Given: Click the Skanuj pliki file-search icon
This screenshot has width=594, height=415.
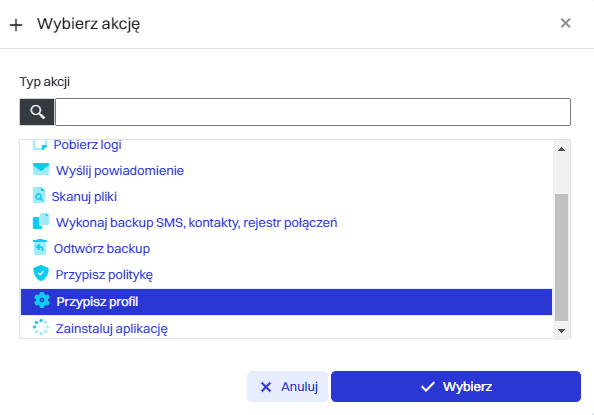Looking at the screenshot, I should click(x=39, y=196).
